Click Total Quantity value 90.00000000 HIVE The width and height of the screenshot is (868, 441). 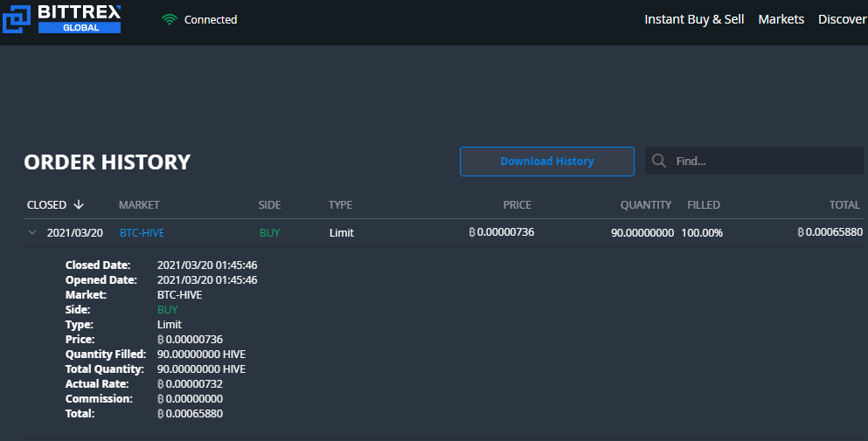coord(202,369)
